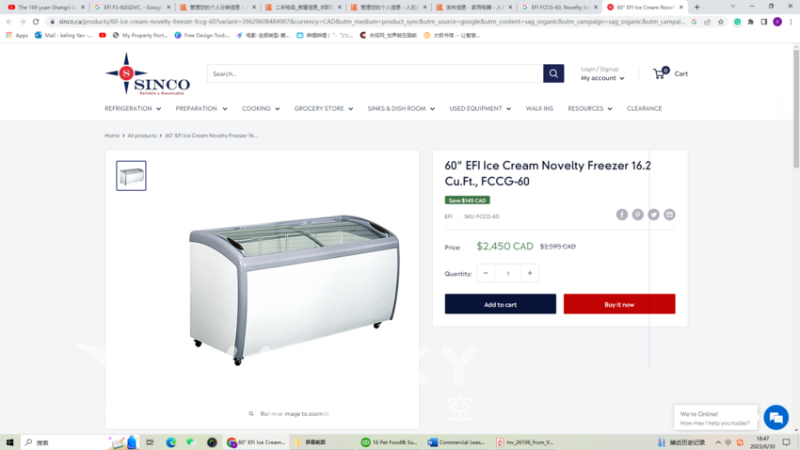Screen dimensions: 800x450
Task: Click the red Buy it now button
Action: coord(619,304)
